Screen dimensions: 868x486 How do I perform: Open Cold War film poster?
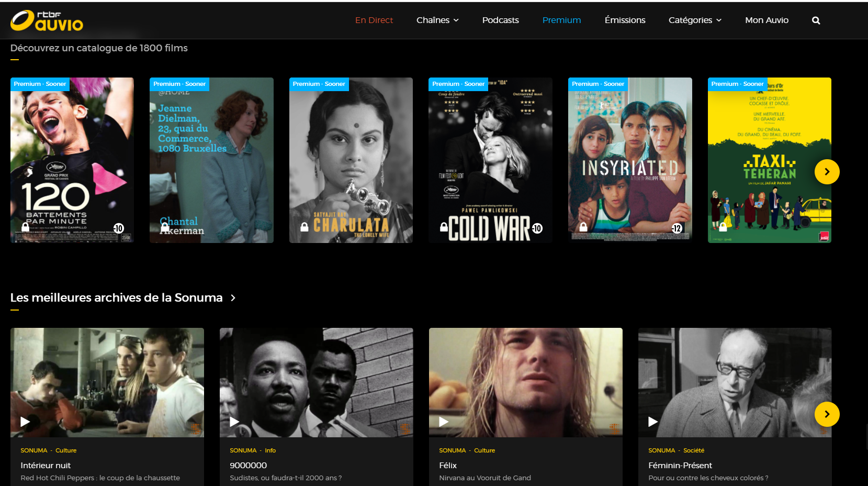[x=490, y=160]
